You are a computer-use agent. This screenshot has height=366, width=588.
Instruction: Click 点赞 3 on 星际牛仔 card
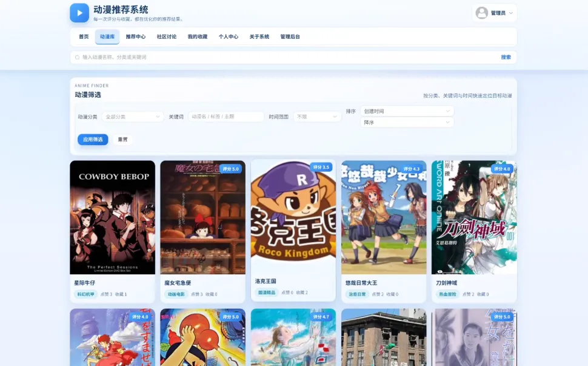107,294
